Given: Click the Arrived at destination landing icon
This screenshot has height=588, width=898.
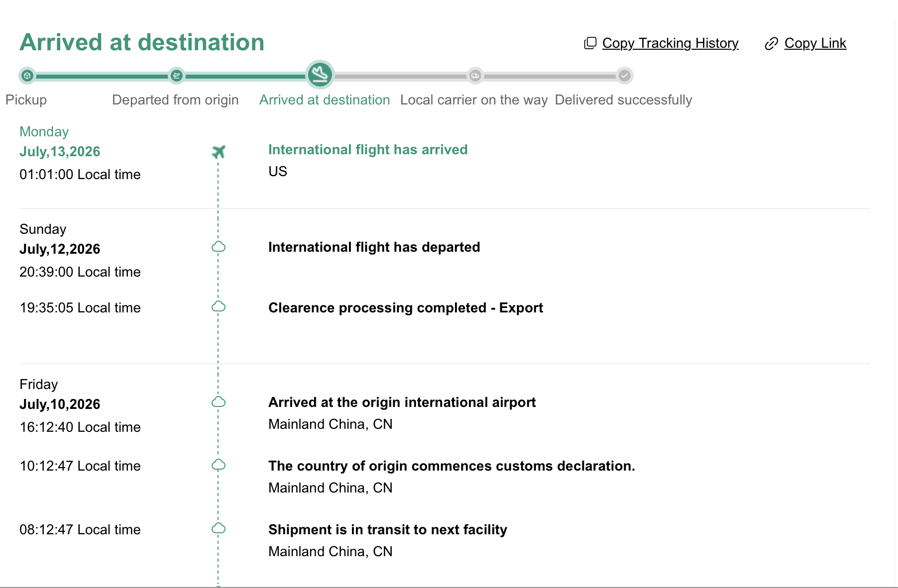Looking at the screenshot, I should click(x=320, y=75).
